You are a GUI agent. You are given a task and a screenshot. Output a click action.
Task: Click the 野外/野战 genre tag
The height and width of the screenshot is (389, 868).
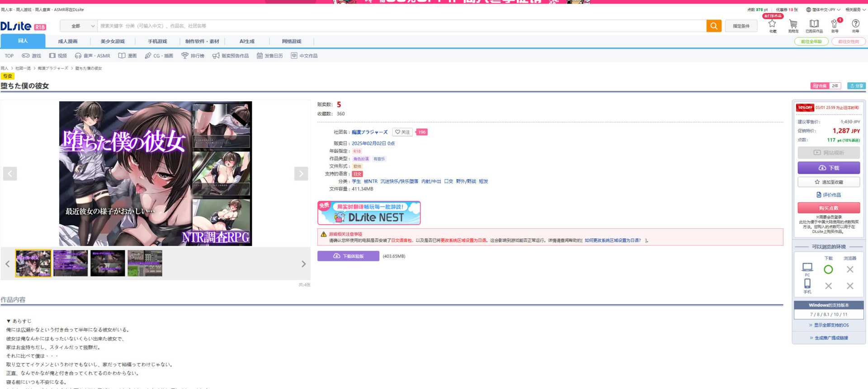(466, 181)
